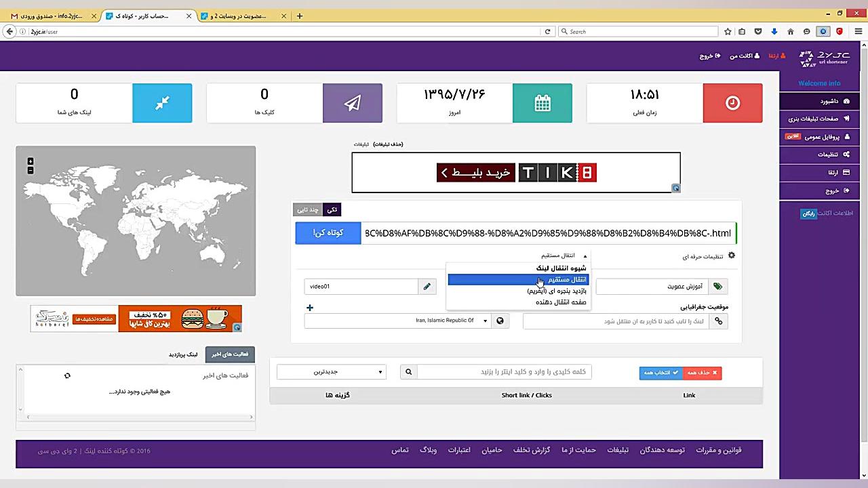Click the green calendar icon tile
Screen dimensions: 868x488
(x=542, y=103)
